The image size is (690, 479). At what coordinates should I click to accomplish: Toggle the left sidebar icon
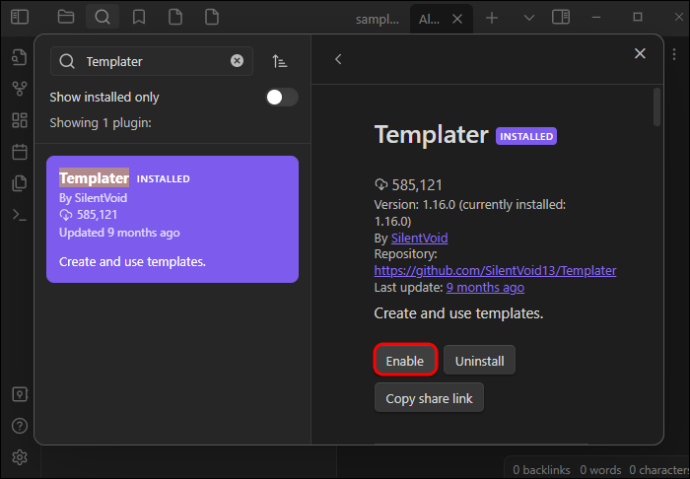click(19, 17)
